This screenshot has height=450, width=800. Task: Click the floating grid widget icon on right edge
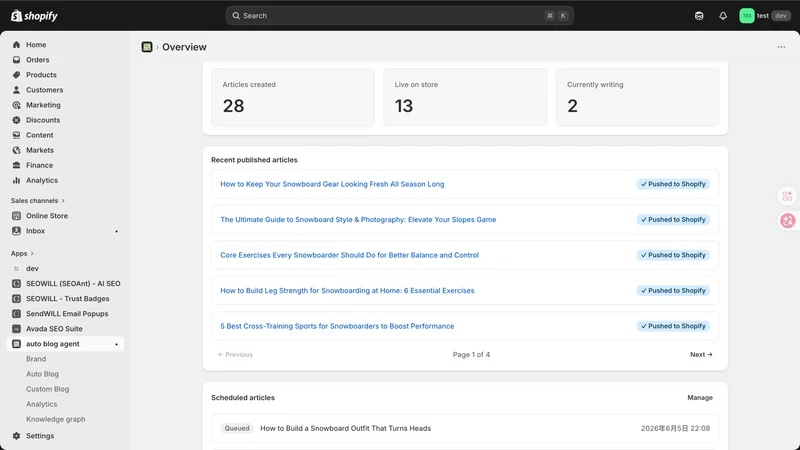click(x=787, y=196)
